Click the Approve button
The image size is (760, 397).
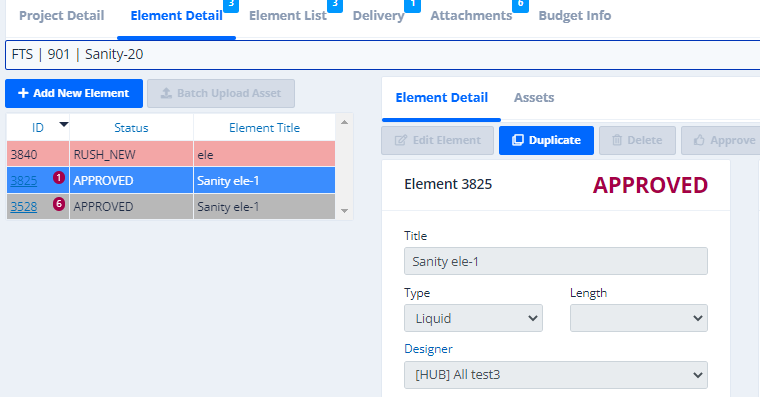click(722, 141)
